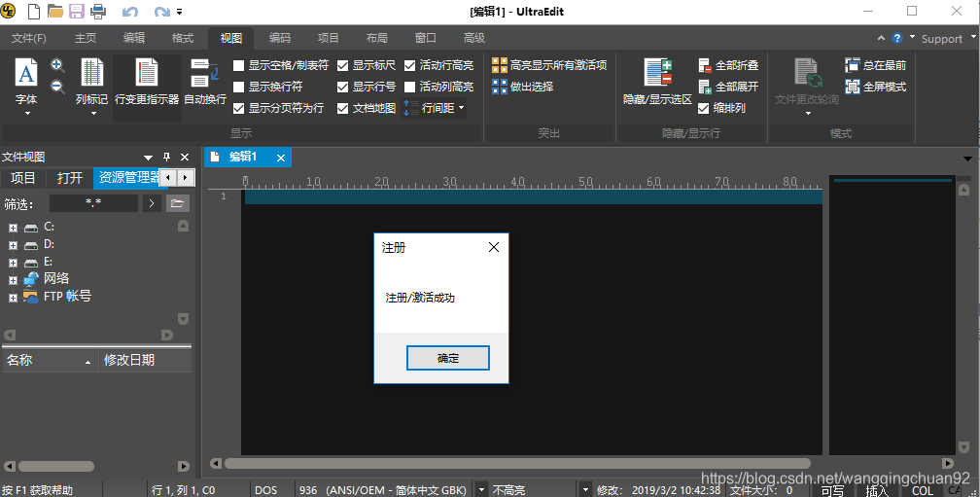
Task: Open the 文件(F) menu
Action: pyautogui.click(x=29, y=38)
